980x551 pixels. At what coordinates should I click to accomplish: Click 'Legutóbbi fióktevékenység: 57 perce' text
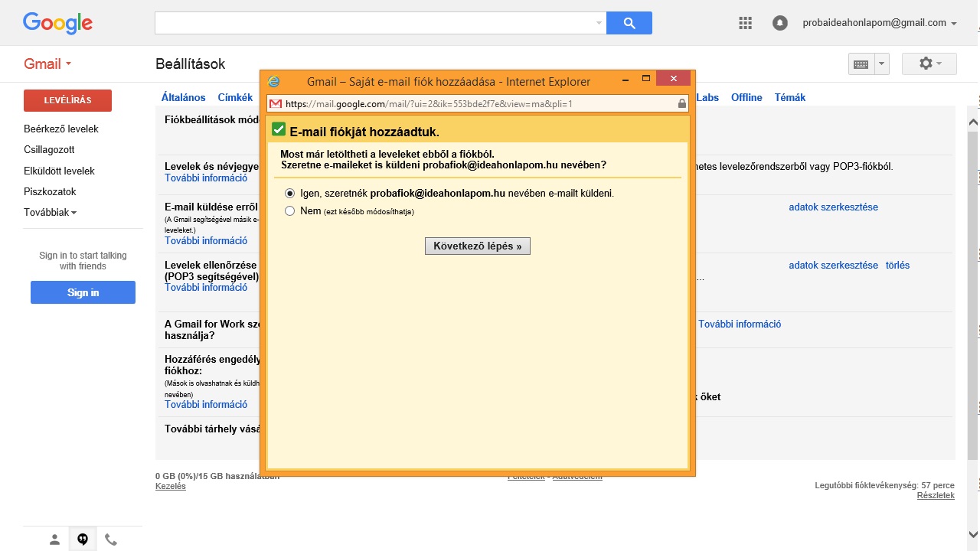884,485
